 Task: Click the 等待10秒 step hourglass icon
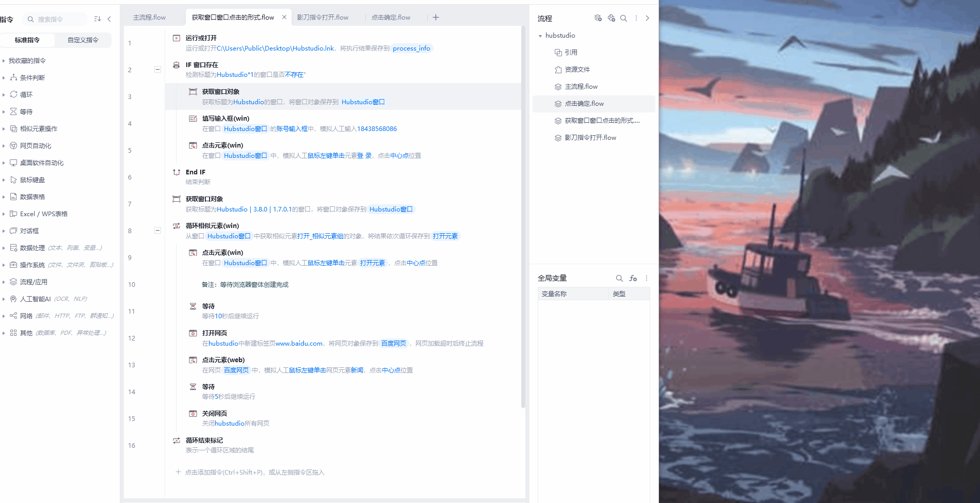tap(193, 306)
